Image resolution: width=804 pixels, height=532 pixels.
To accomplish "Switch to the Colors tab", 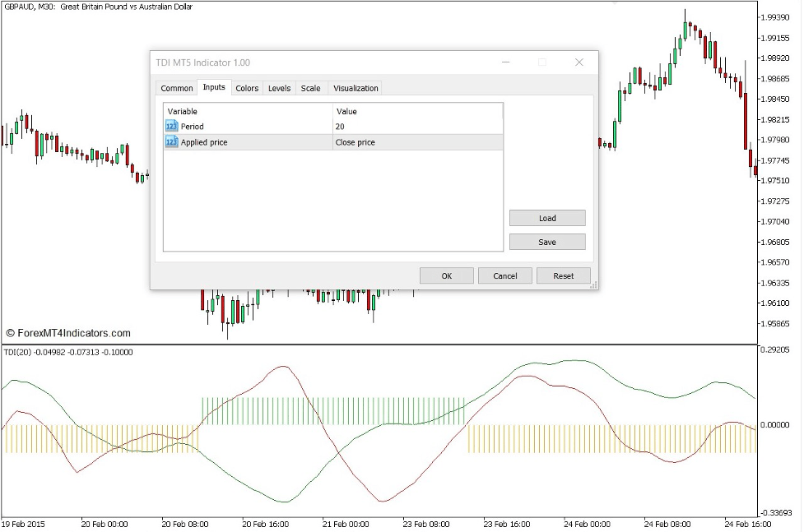I will click(247, 88).
